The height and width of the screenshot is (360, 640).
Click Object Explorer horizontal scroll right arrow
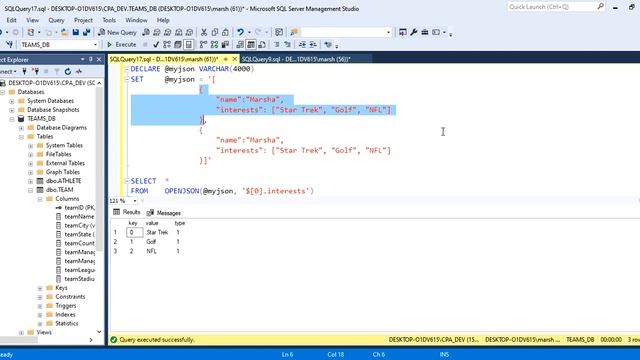tap(91, 340)
